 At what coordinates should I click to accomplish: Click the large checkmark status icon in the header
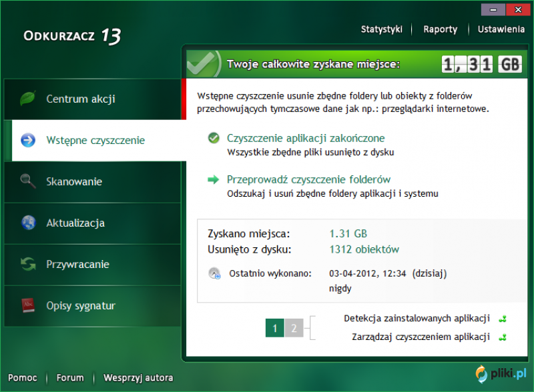pos(203,64)
